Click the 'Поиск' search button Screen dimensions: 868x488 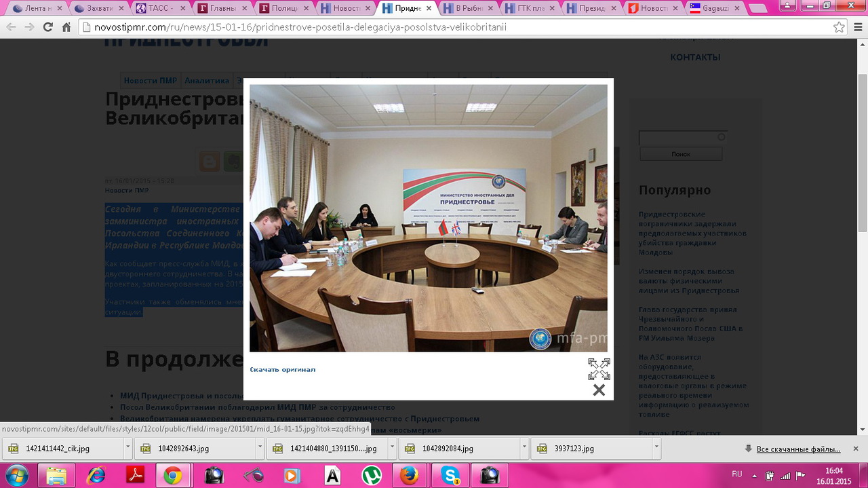tap(681, 154)
